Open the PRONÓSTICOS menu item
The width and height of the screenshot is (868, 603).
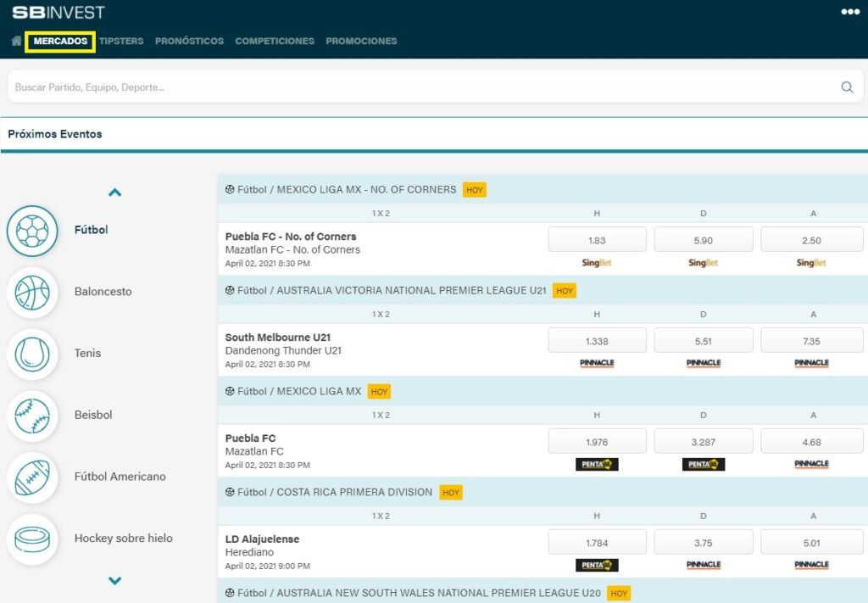(x=189, y=40)
